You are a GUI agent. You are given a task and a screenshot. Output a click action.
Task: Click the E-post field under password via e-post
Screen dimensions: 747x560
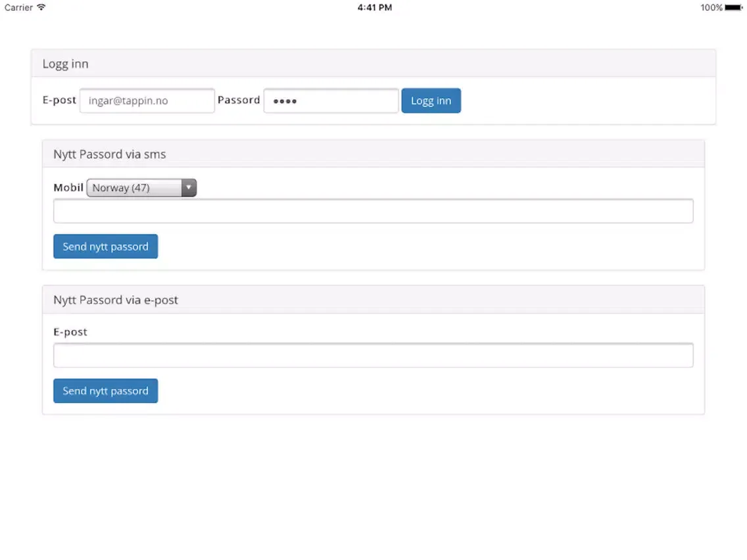click(x=373, y=355)
